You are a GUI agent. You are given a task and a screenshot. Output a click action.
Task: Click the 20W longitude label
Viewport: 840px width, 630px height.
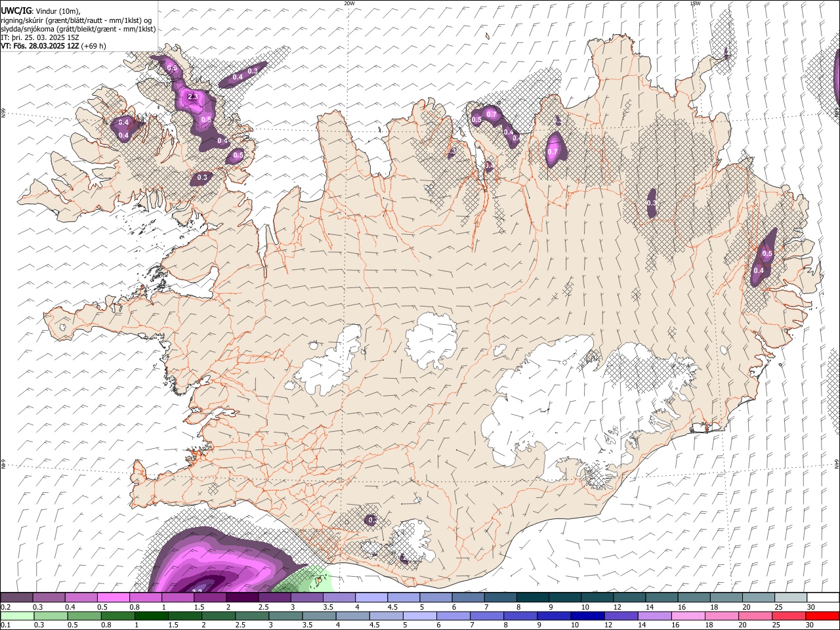pos(349,3)
